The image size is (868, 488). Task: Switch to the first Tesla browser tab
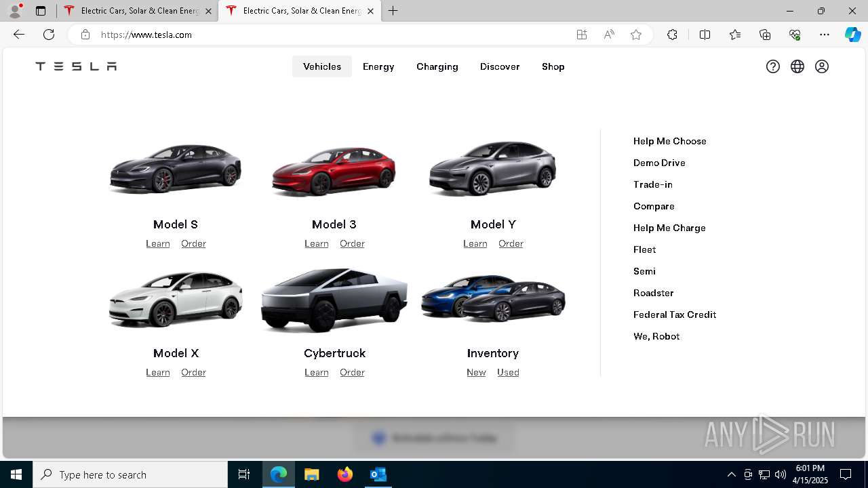point(136,11)
